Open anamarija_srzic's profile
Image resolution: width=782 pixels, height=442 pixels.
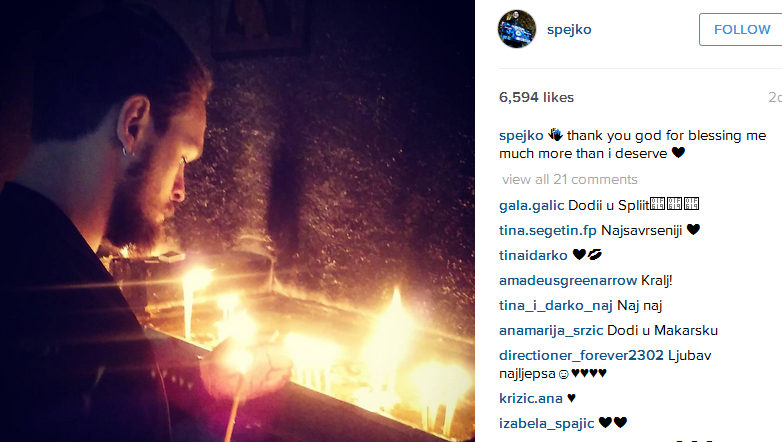tap(551, 330)
